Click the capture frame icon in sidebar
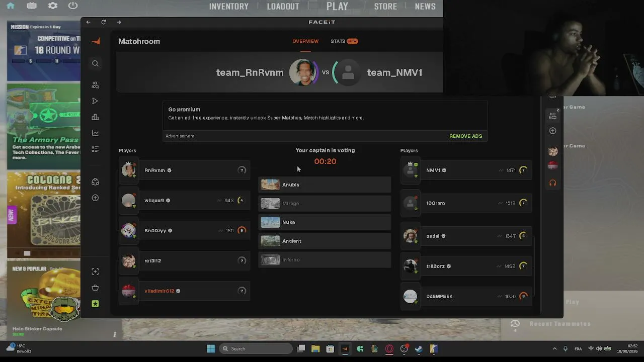 click(95, 271)
